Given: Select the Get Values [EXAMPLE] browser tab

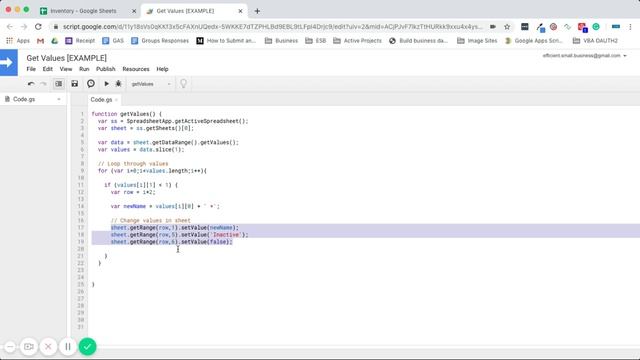Looking at the screenshot, I should click(x=186, y=11).
